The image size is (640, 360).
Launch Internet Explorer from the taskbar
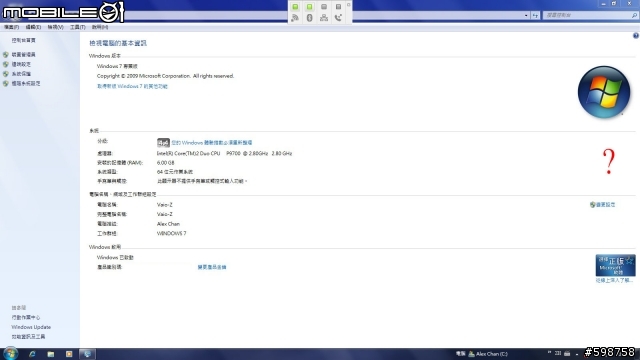click(x=32, y=354)
